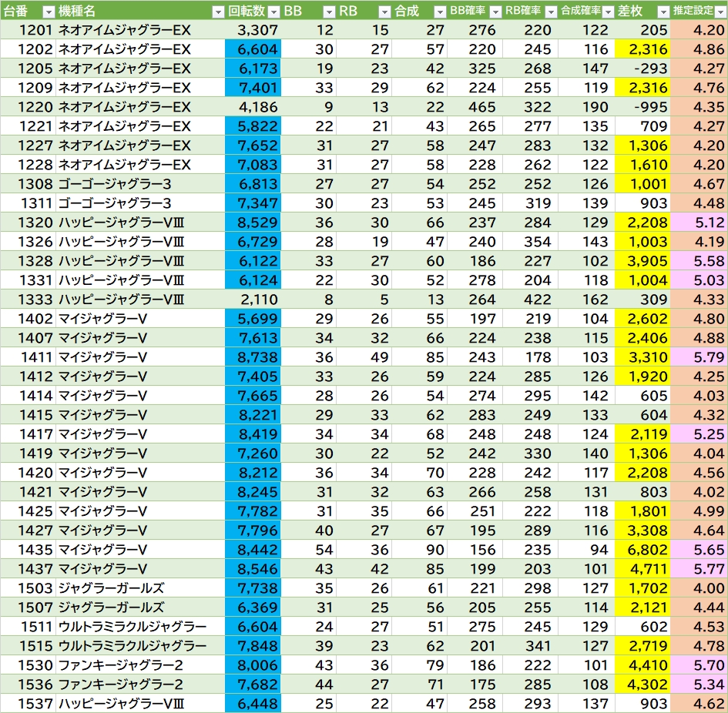Select 推定設定 cell 5.12 in row 1320
Screen dimensions: 728x713
coord(699,223)
